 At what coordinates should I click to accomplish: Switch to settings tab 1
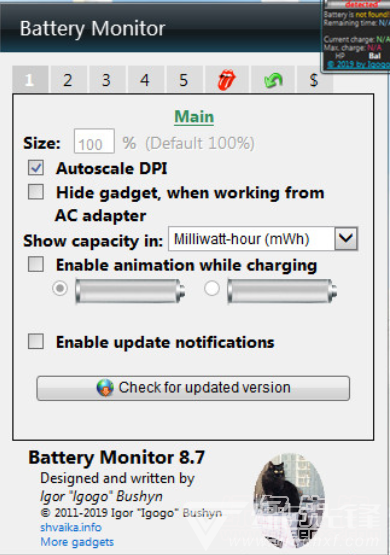[x=30, y=80]
